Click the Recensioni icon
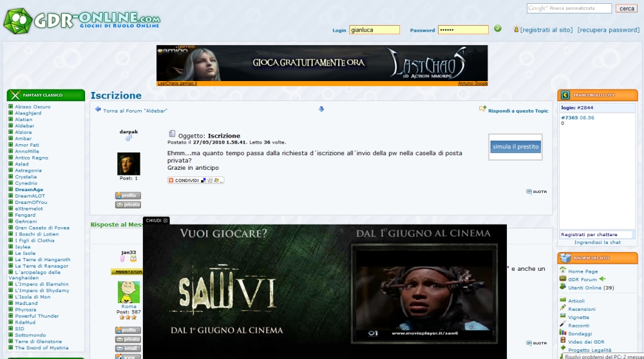 [x=563, y=308]
